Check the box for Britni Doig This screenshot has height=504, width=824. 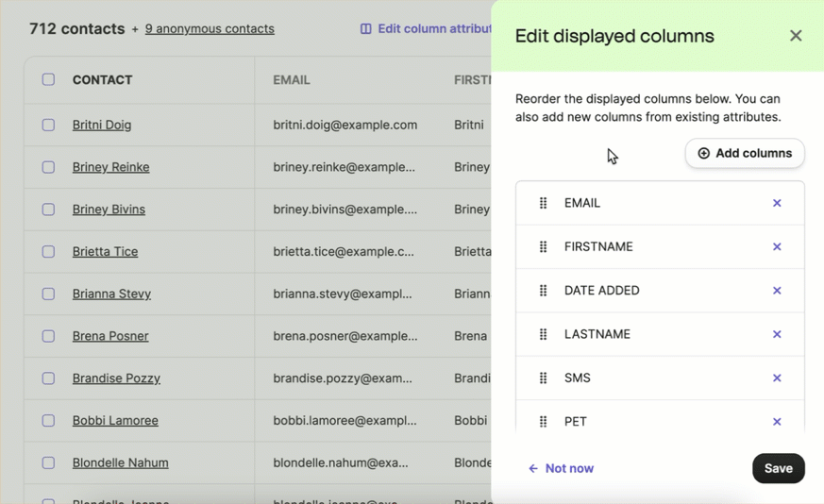coord(48,125)
